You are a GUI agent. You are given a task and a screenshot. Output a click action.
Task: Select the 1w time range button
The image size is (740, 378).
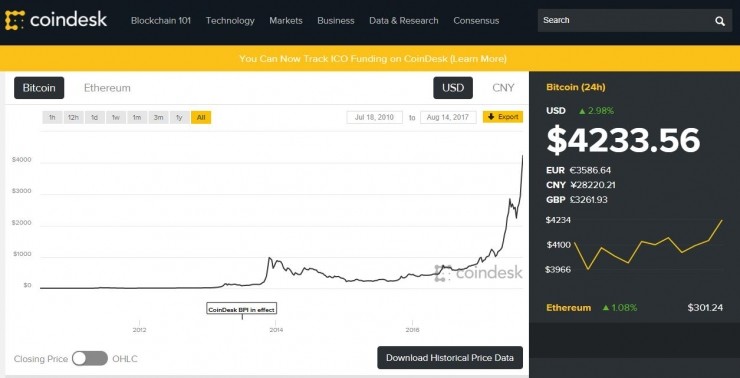[116, 118]
